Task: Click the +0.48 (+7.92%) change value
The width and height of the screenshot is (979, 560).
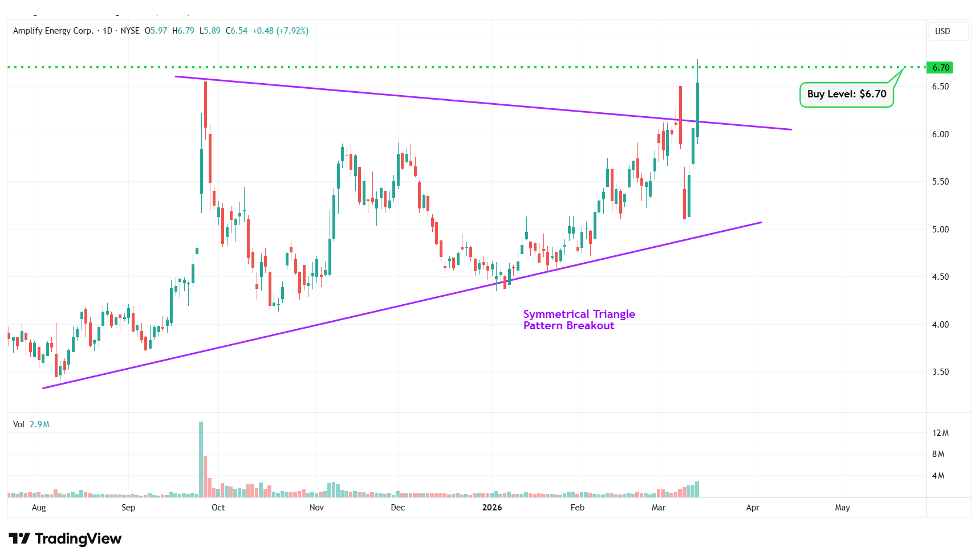Action: click(280, 31)
